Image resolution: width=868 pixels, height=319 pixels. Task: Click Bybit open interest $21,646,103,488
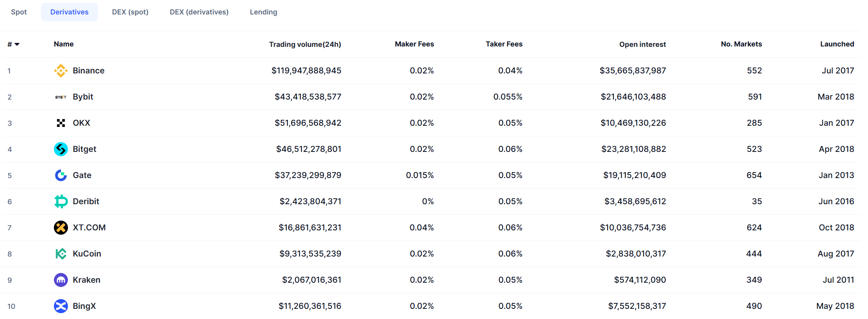(633, 97)
